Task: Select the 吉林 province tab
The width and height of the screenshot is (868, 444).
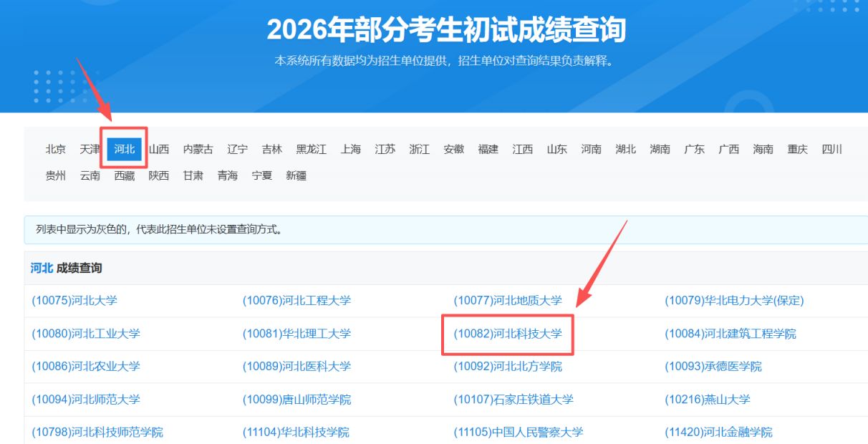Action: 272,150
